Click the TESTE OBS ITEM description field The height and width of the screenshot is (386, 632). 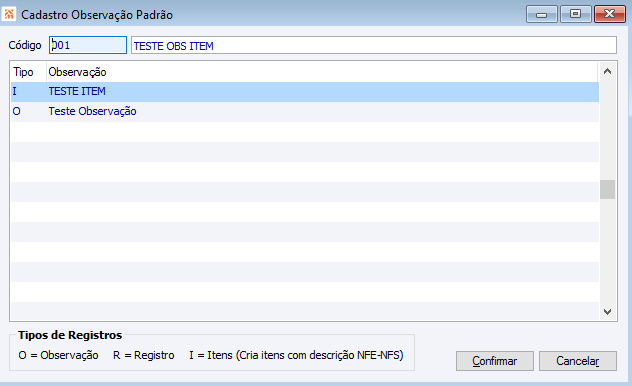point(374,45)
